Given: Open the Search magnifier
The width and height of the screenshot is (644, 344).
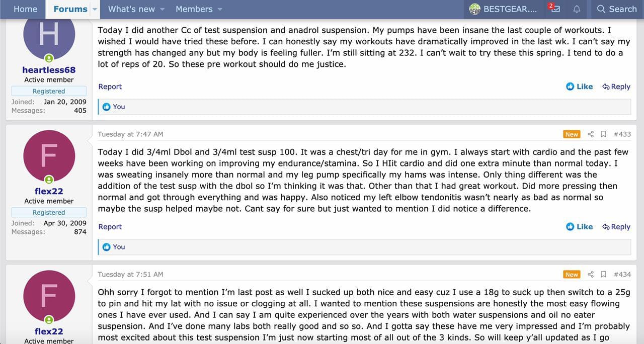Looking at the screenshot, I should pyautogui.click(x=601, y=9).
